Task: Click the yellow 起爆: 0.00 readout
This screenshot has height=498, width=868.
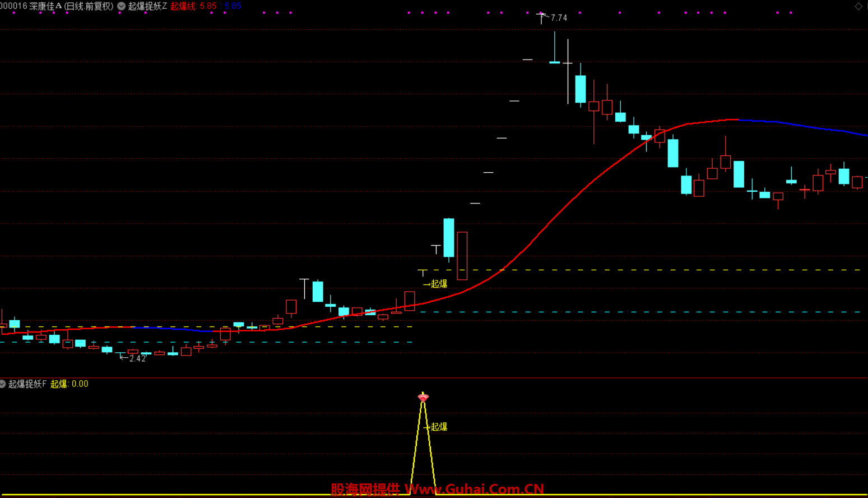Action: coord(69,384)
